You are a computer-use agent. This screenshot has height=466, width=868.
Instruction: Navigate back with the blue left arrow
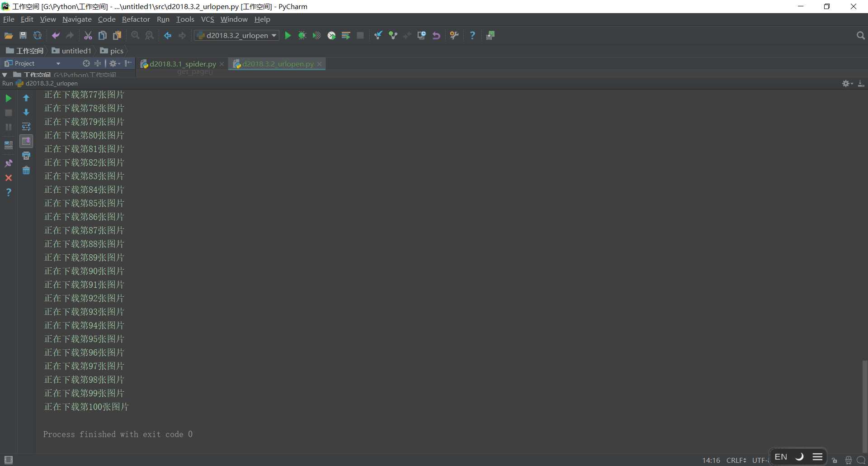click(x=168, y=35)
